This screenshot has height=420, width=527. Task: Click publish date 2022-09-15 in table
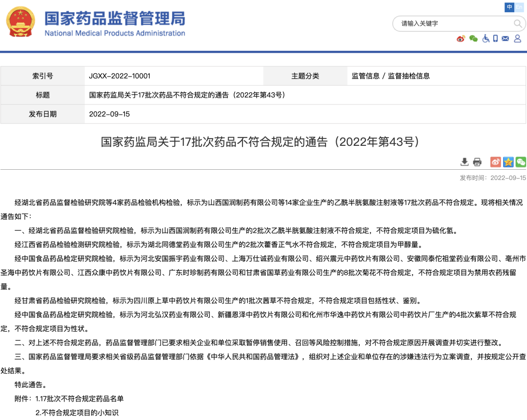pyautogui.click(x=109, y=114)
